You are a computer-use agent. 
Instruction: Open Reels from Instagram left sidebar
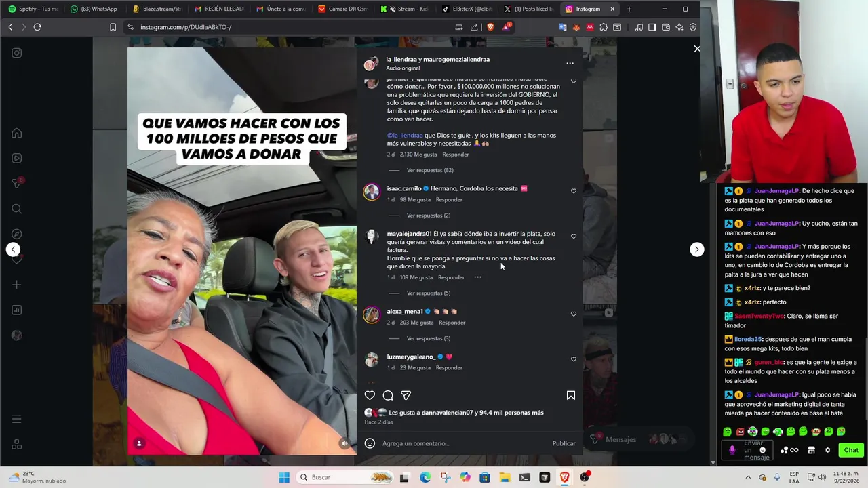point(16,158)
